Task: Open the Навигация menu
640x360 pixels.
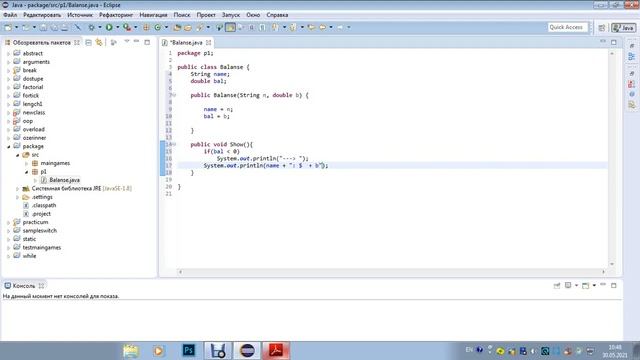Action: (153, 15)
